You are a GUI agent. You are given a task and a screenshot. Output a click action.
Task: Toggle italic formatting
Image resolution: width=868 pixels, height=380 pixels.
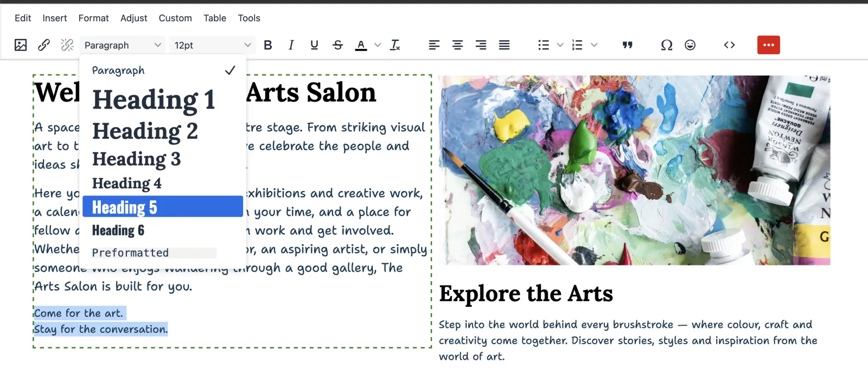(x=291, y=45)
